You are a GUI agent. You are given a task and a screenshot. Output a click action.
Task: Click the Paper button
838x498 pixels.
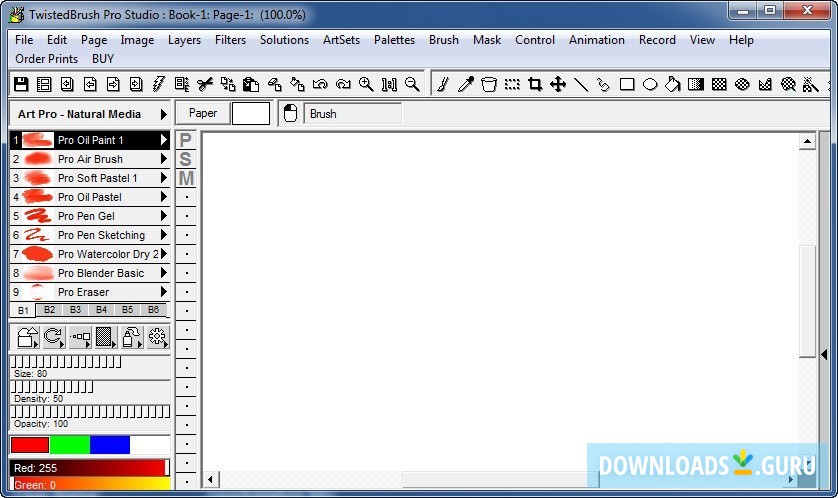(203, 113)
